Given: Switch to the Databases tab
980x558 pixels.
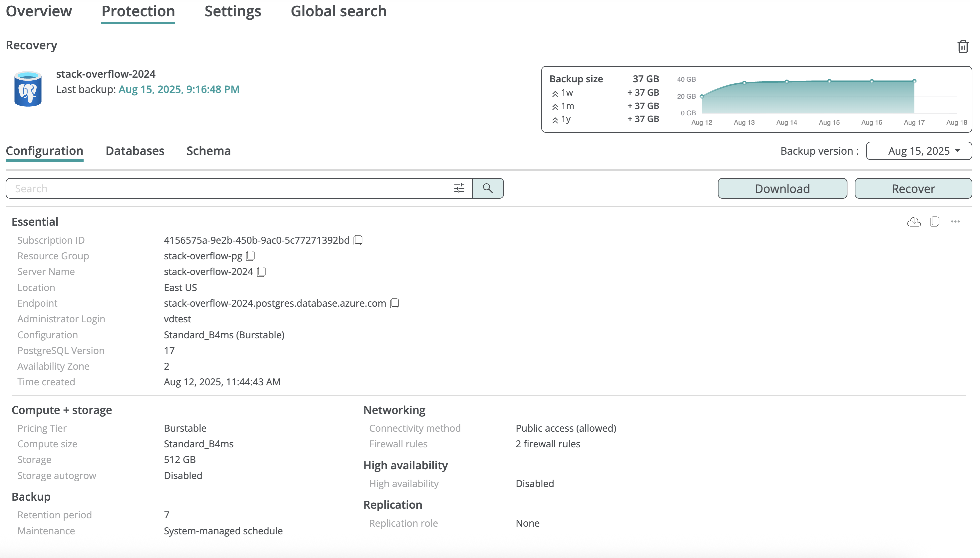Looking at the screenshot, I should pos(135,151).
